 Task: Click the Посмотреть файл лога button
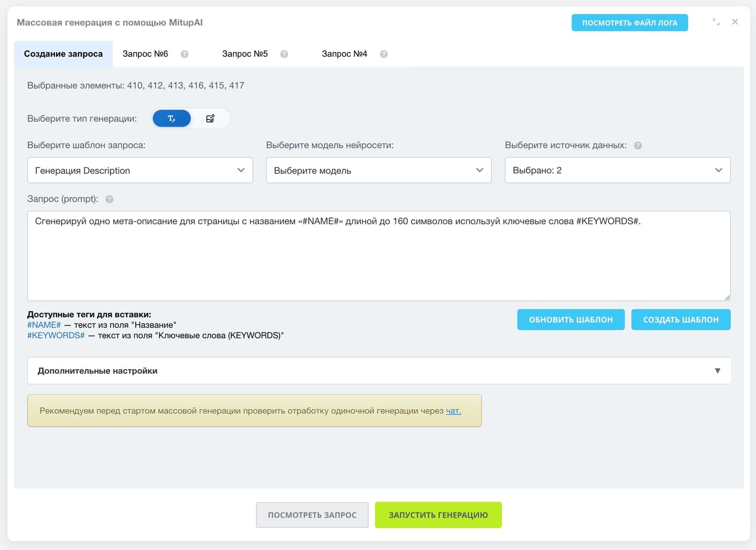629,23
